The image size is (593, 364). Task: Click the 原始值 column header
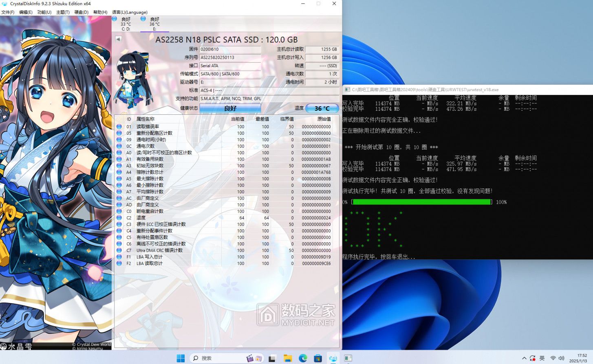coord(324,119)
